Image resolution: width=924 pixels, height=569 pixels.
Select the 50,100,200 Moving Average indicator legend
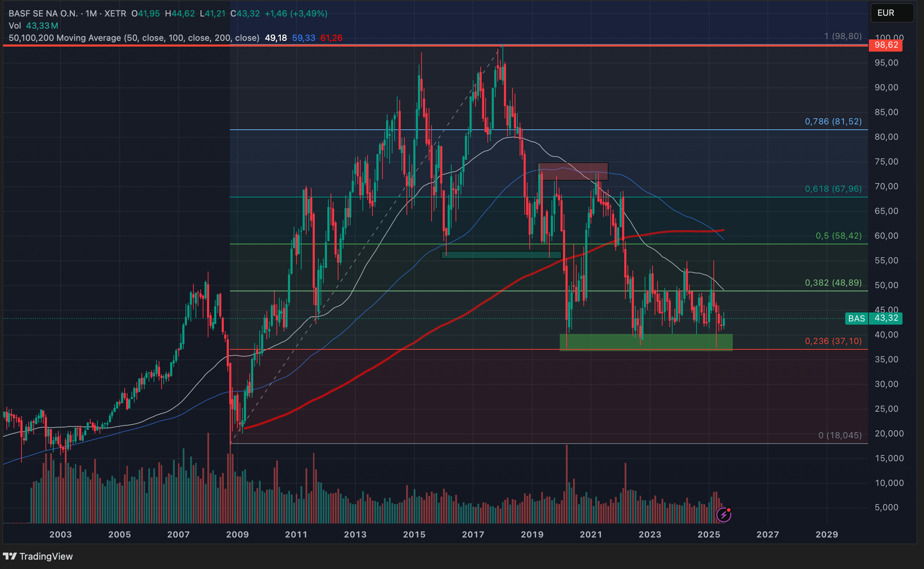pyautogui.click(x=134, y=38)
